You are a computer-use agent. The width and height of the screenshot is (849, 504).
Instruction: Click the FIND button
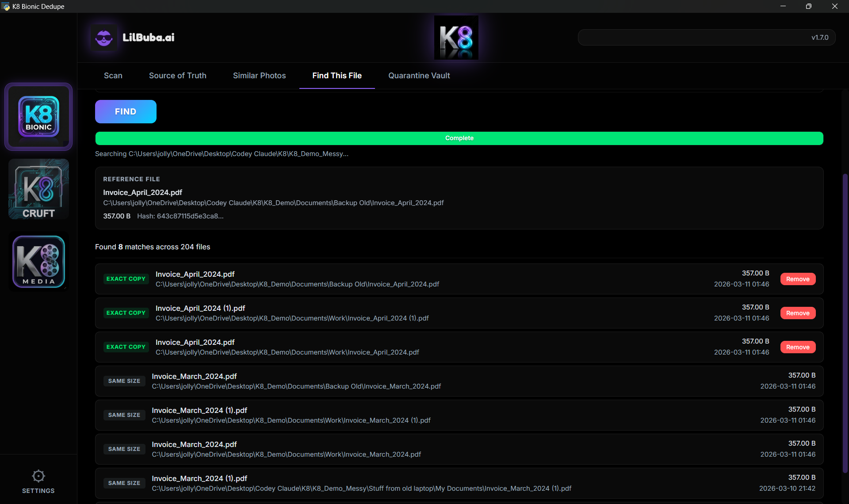pyautogui.click(x=125, y=111)
